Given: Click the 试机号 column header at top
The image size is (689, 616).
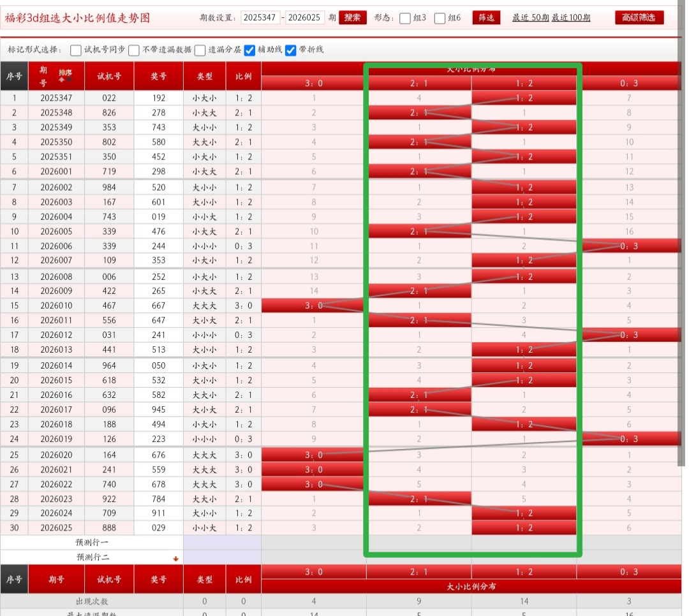Looking at the screenshot, I should (x=109, y=76).
